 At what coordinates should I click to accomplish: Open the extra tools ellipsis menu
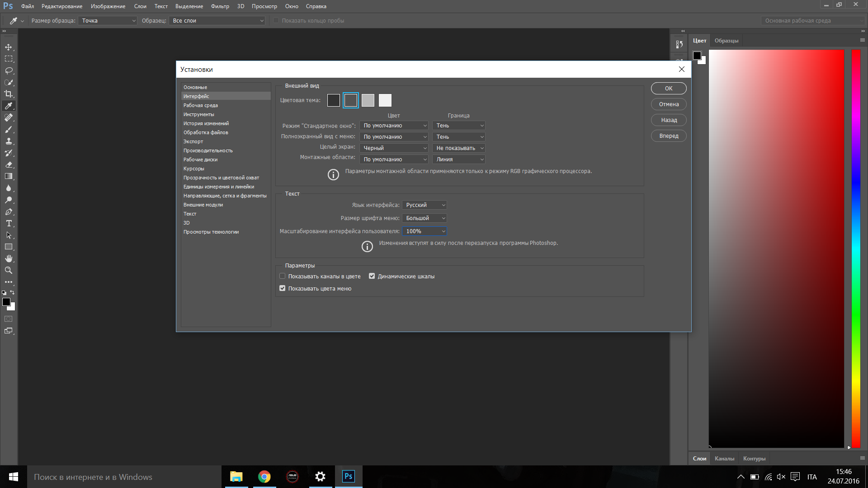point(9,282)
